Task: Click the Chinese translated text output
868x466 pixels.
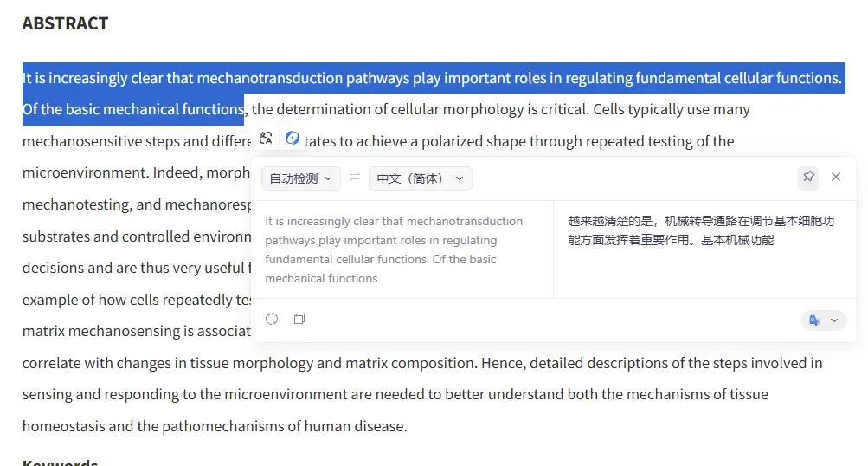Action: coord(701,230)
